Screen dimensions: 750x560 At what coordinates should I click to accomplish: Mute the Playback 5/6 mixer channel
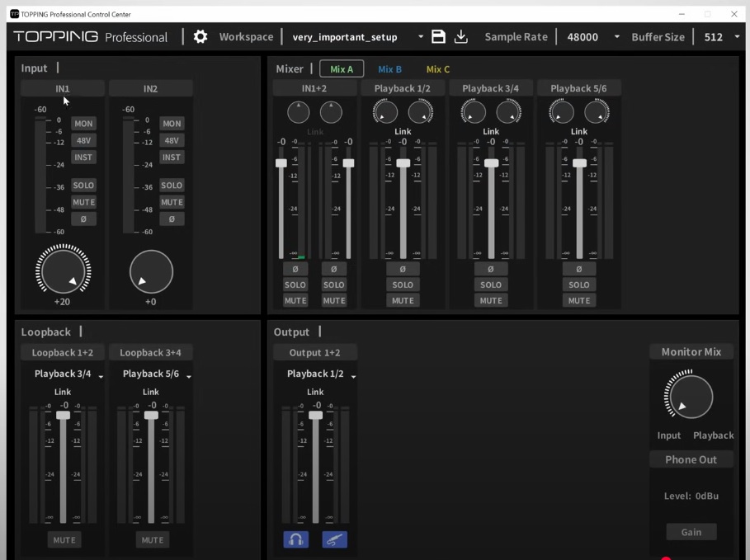pos(578,300)
